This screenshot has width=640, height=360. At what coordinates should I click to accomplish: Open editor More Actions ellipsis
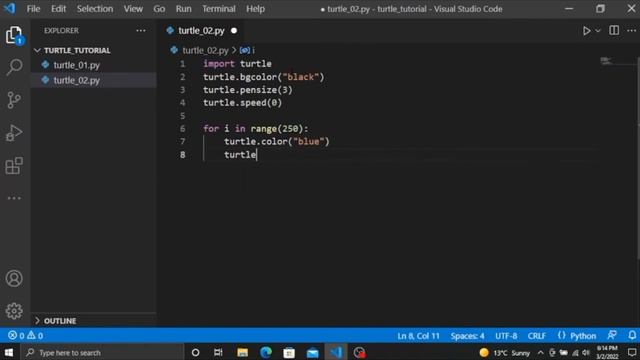(631, 31)
